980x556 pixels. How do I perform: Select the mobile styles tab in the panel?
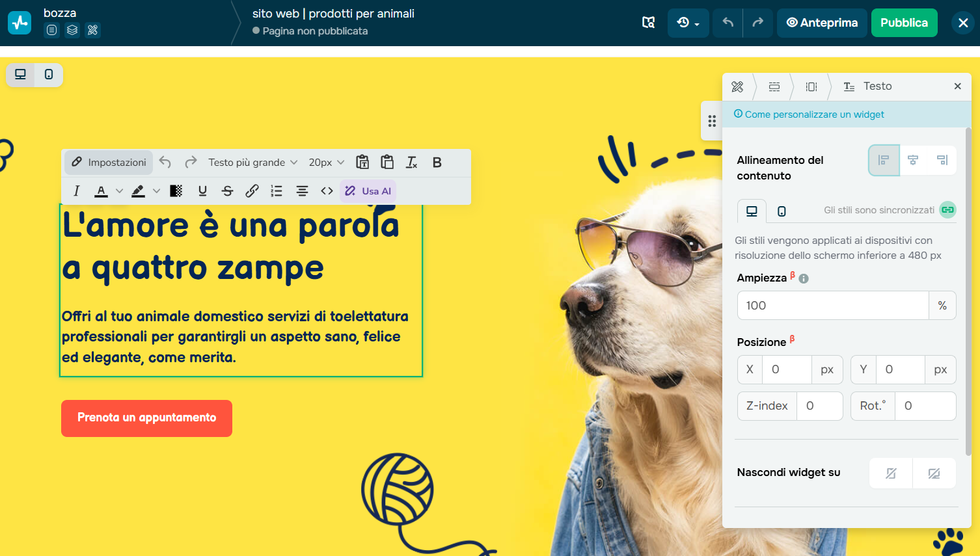click(x=780, y=211)
